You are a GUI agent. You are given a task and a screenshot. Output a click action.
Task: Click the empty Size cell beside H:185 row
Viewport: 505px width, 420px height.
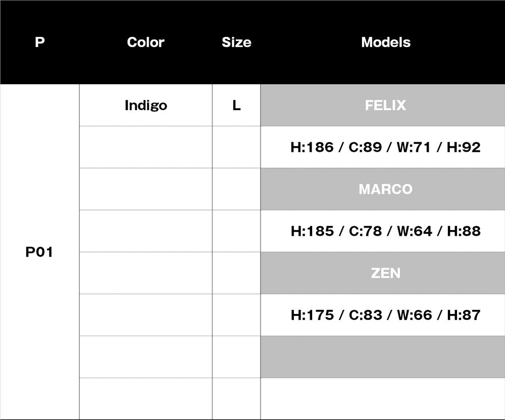click(x=236, y=231)
